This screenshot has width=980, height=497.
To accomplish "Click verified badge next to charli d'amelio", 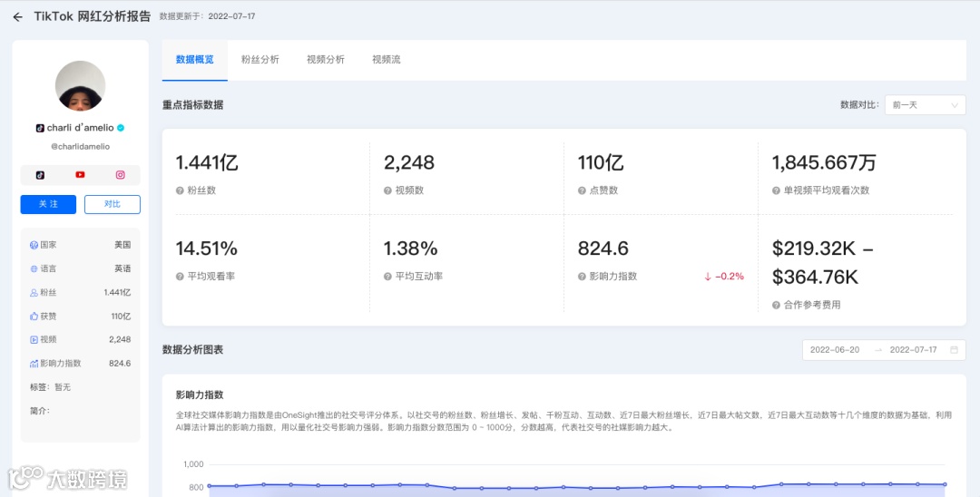I will [121, 127].
